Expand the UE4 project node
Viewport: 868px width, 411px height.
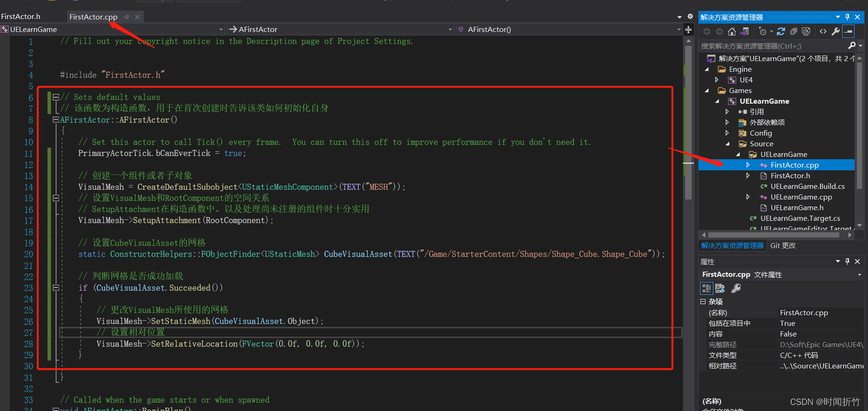(x=717, y=80)
